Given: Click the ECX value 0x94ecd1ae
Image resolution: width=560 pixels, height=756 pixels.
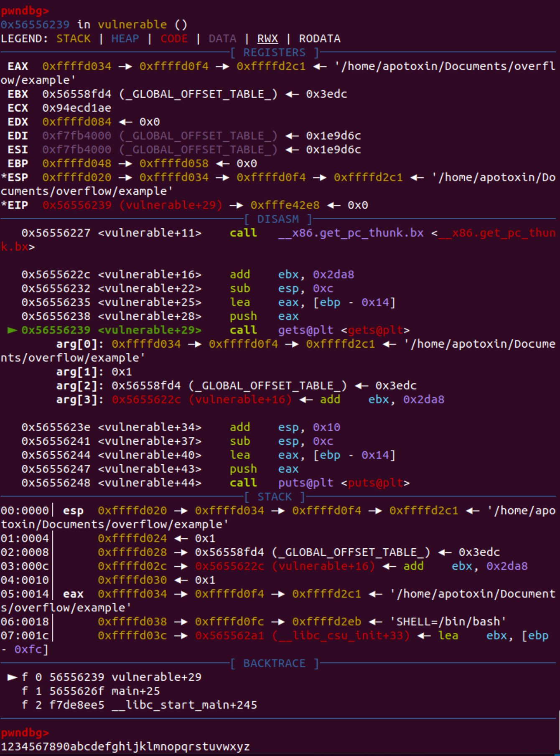Looking at the screenshot, I should click(76, 108).
